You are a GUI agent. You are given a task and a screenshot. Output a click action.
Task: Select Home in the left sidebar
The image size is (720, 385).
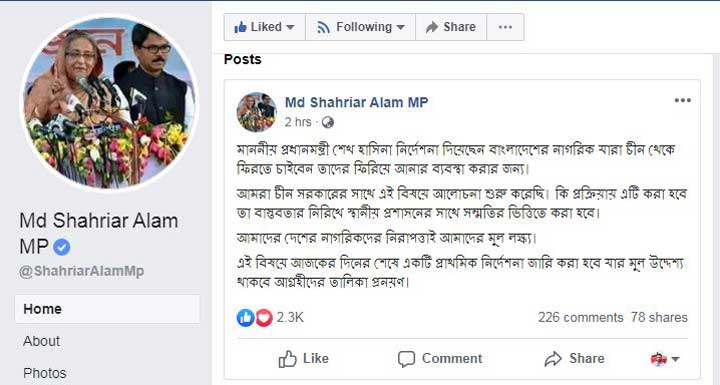107,309
